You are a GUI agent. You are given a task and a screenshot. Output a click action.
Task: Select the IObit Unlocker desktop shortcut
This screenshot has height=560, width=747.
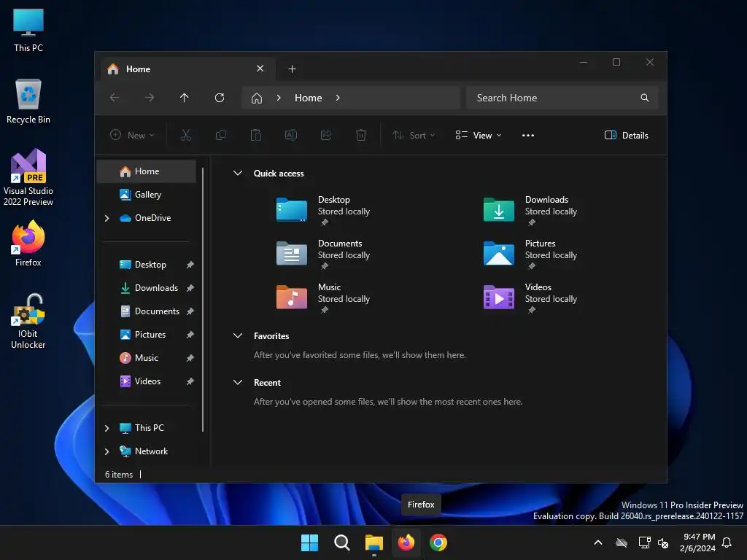point(28,322)
